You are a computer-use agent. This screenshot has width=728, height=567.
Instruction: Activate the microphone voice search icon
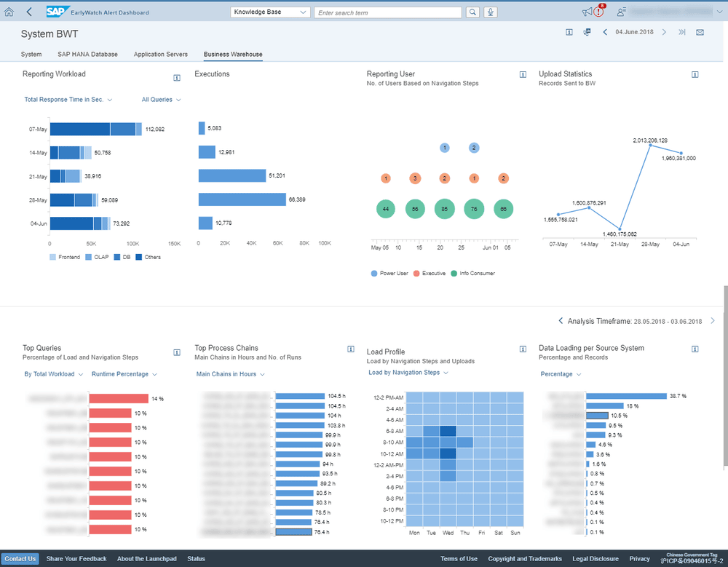tap(491, 12)
